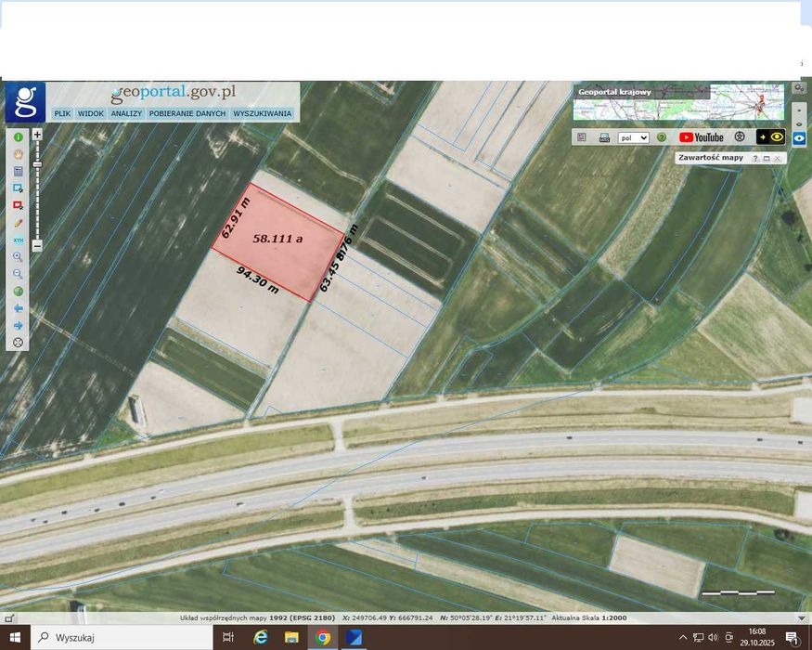Select the red rectangle selection tool
Screen dimensions: 812x650
(19, 206)
